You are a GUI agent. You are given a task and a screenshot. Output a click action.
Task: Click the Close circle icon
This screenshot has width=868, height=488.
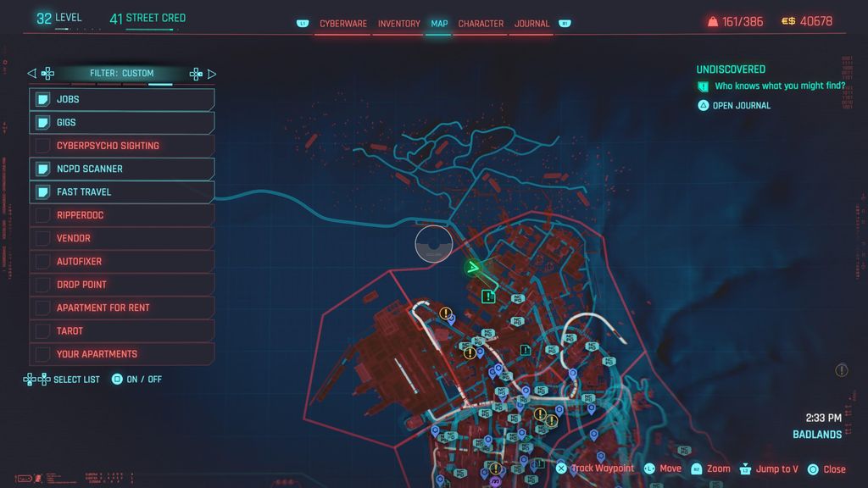tap(813, 469)
